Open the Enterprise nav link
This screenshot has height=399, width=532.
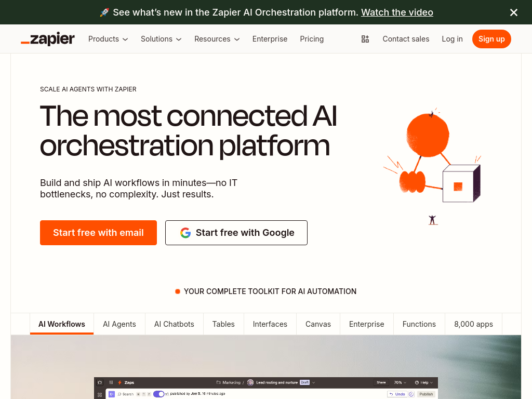click(x=270, y=39)
